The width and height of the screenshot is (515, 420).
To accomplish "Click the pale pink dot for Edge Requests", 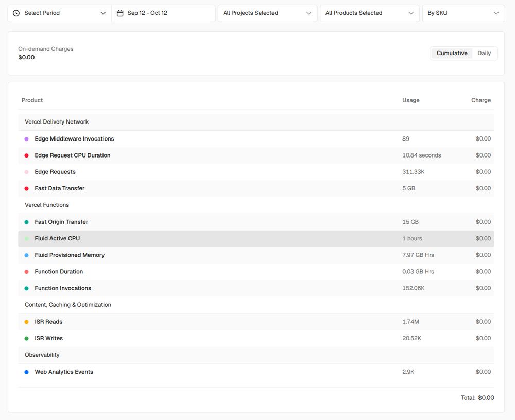I will [27, 172].
